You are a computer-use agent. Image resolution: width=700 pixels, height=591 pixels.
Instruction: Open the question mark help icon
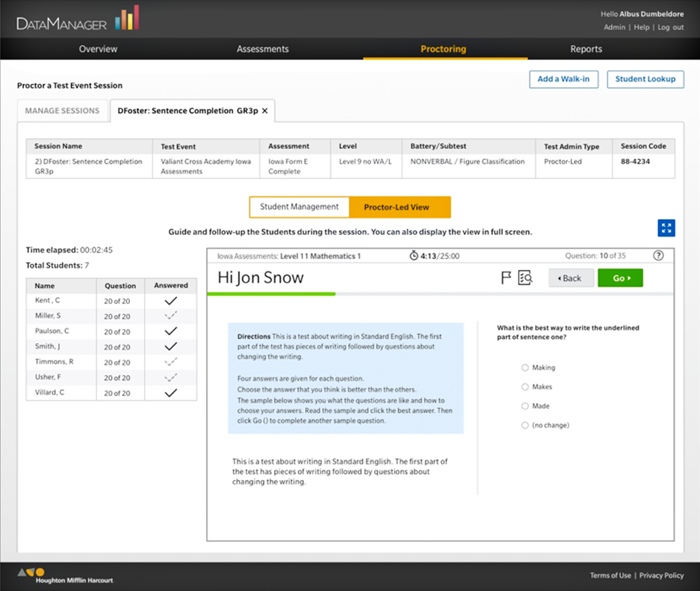point(658,256)
